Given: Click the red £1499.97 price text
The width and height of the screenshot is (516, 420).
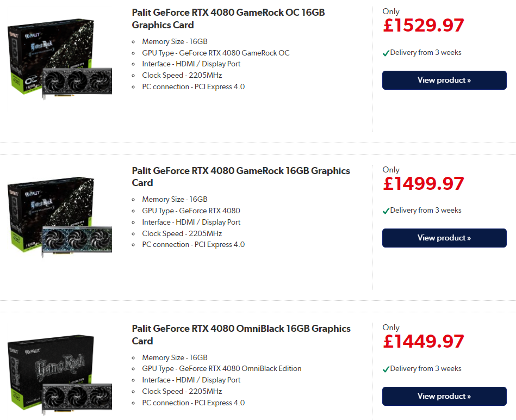Looking at the screenshot, I should [x=423, y=183].
